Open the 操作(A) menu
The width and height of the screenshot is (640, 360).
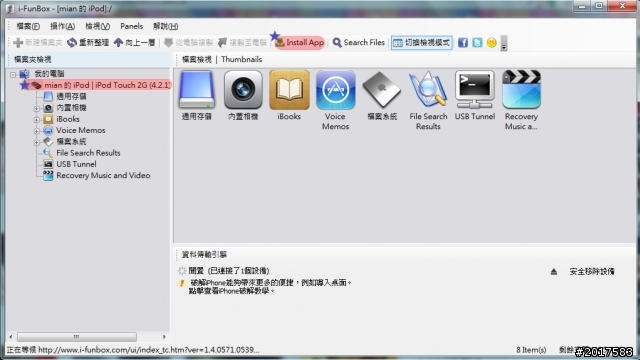click(62, 26)
